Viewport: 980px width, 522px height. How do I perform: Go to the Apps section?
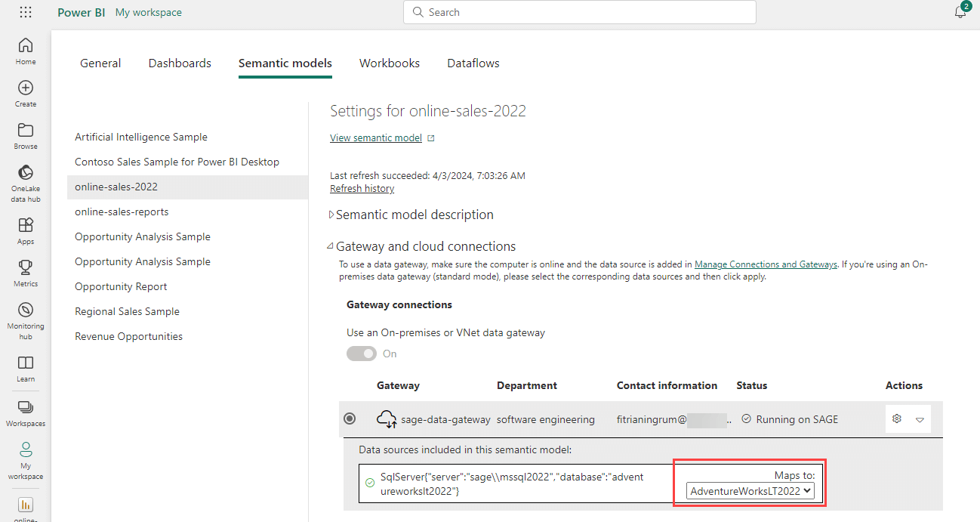point(25,229)
